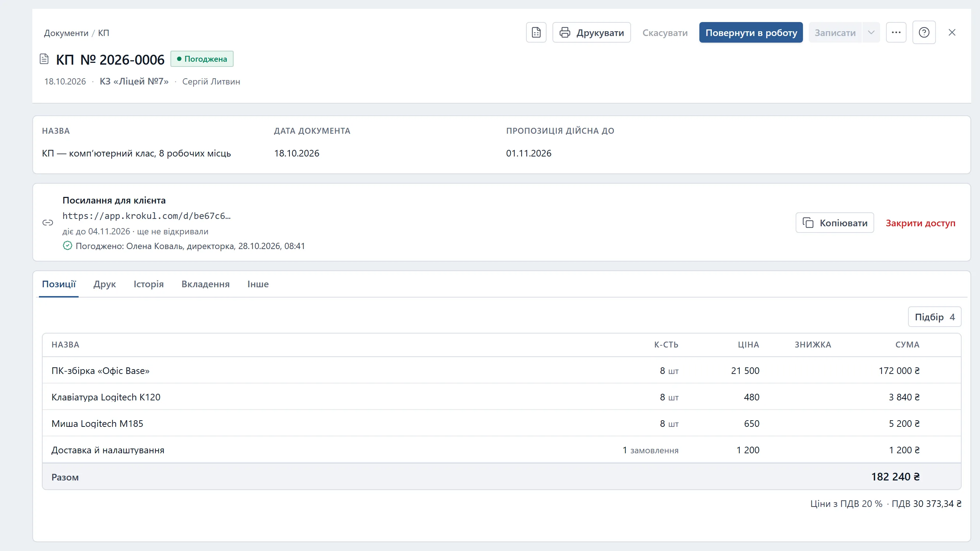Select row ПК-збірка «Офіс Base»
The image size is (980, 551).
tap(501, 370)
